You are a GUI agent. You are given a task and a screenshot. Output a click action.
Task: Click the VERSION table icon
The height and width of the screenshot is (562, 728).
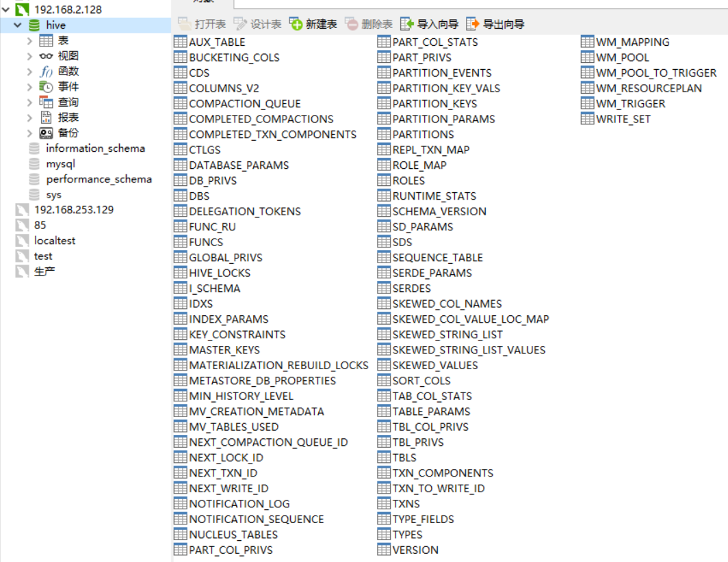383,550
